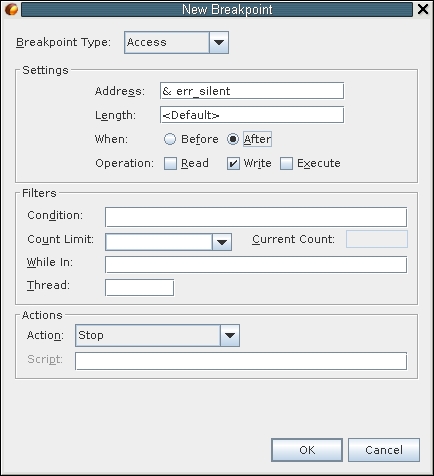The image size is (434, 476).
Task: Click the application icon in the title bar
Action: point(11,9)
